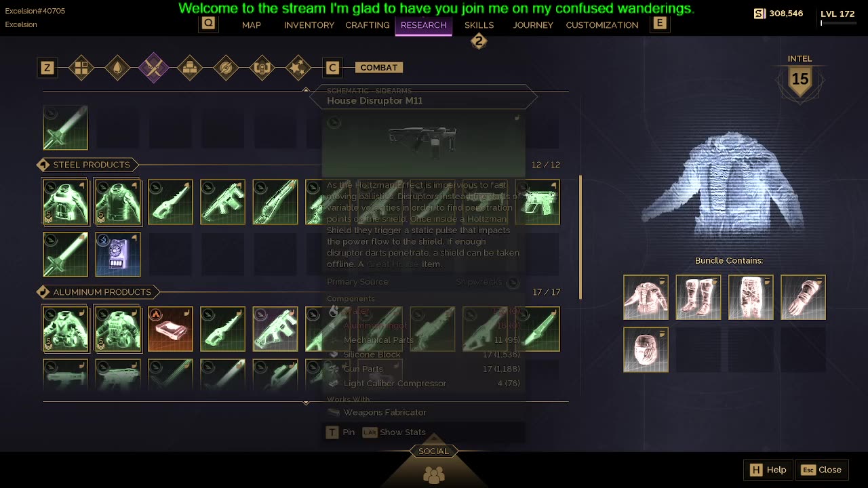Select the blue device schematic in Steel Products

click(117, 254)
